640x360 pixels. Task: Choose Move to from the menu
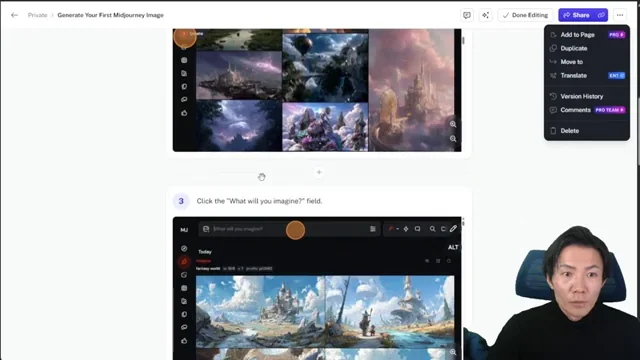(x=587, y=62)
